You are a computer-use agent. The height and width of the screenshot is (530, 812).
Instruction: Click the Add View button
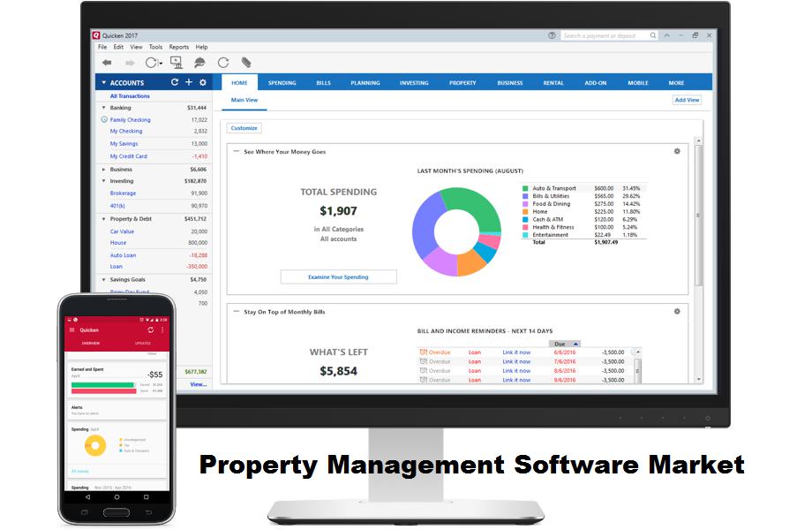tap(687, 100)
